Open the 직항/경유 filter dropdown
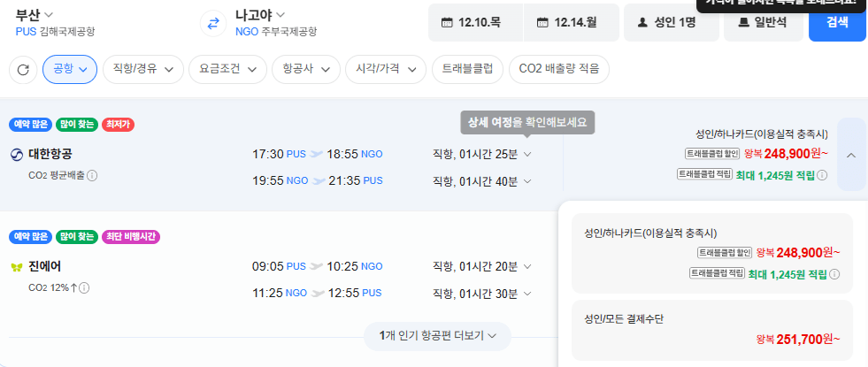Screen dimensions: 868x367 click(x=143, y=69)
